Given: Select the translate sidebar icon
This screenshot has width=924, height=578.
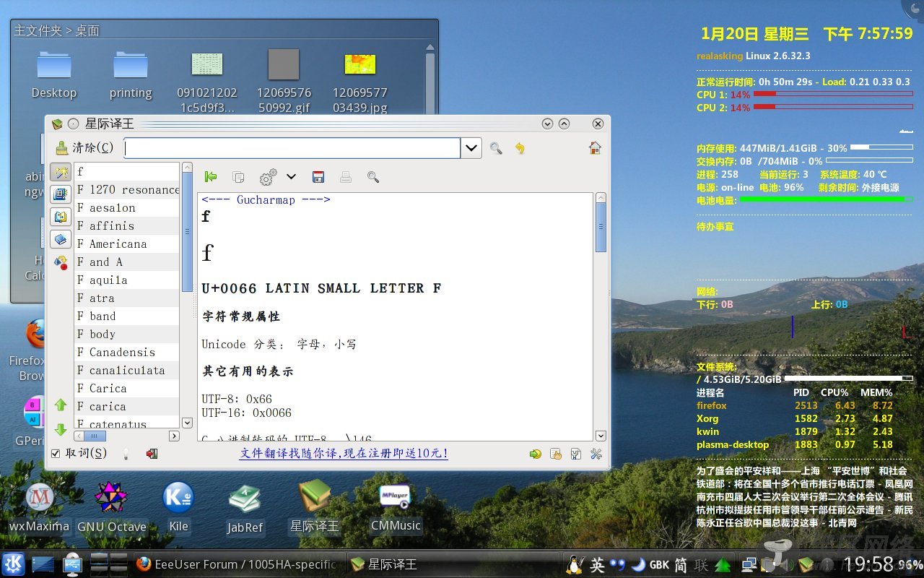Looking at the screenshot, I should click(x=61, y=216).
